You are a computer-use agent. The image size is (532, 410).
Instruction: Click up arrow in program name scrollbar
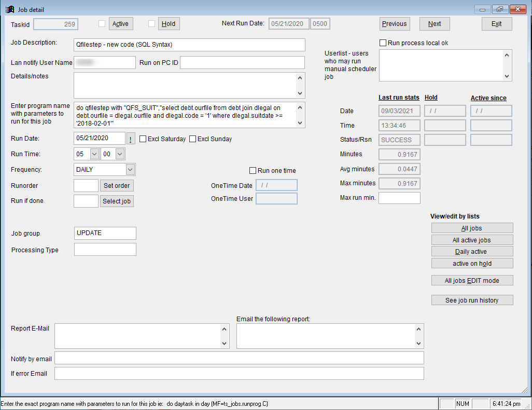(x=300, y=107)
